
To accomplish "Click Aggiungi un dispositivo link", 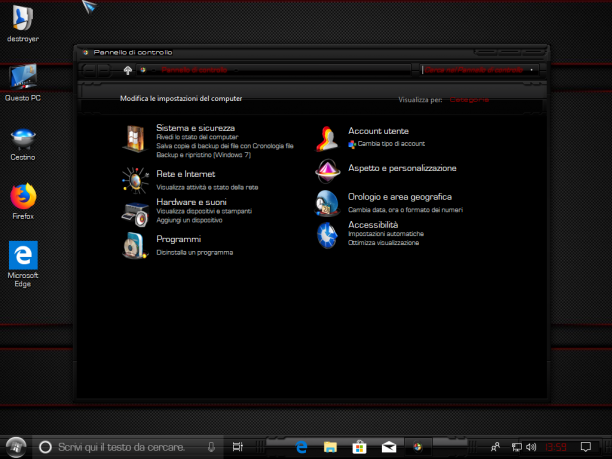I will click(x=189, y=220).
